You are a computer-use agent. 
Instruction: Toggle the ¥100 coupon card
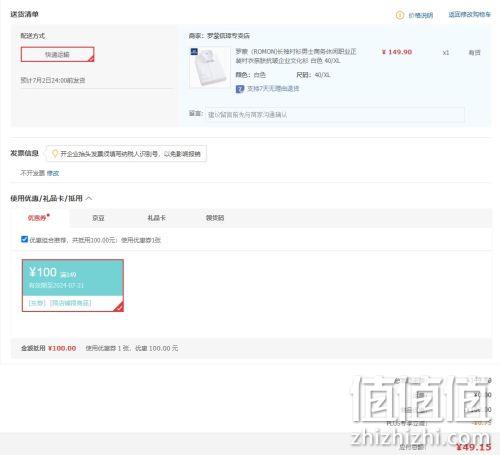click(x=73, y=285)
